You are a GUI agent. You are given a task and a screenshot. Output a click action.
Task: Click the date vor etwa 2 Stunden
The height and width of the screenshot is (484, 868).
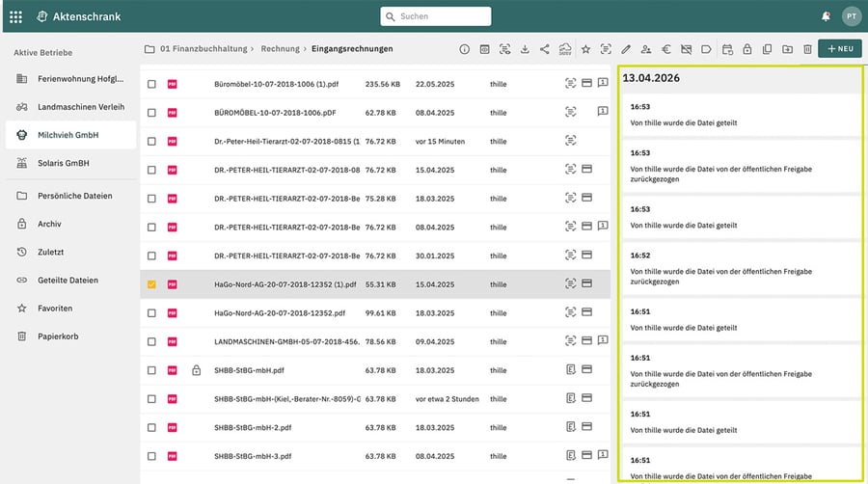pos(447,399)
